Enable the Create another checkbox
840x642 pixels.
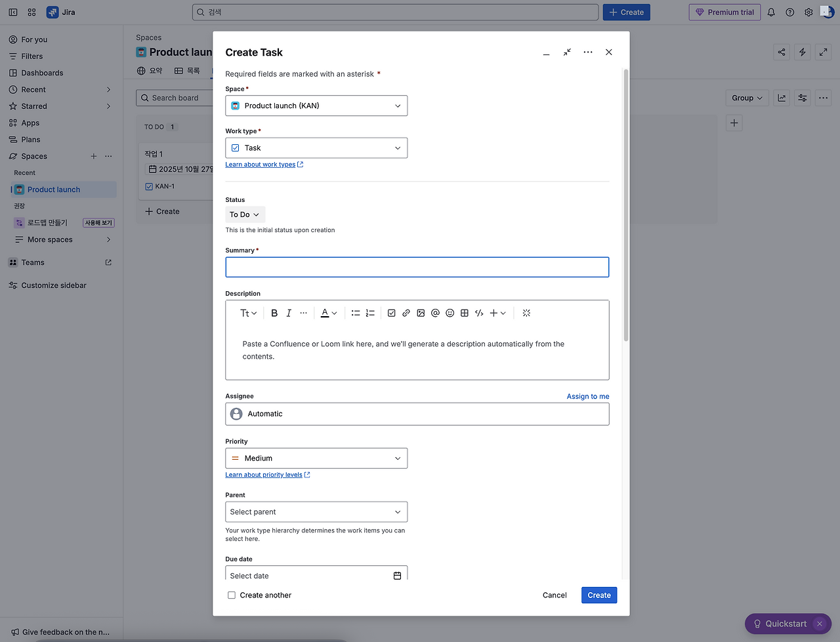pyautogui.click(x=232, y=595)
